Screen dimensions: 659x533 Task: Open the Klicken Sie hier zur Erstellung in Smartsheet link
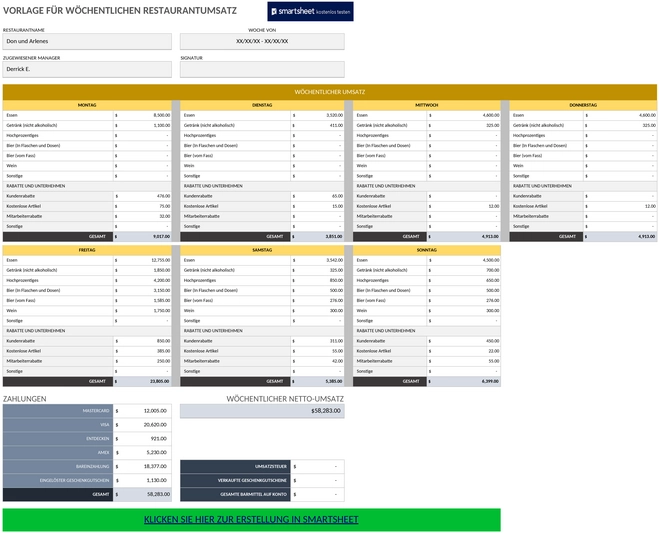(251, 520)
